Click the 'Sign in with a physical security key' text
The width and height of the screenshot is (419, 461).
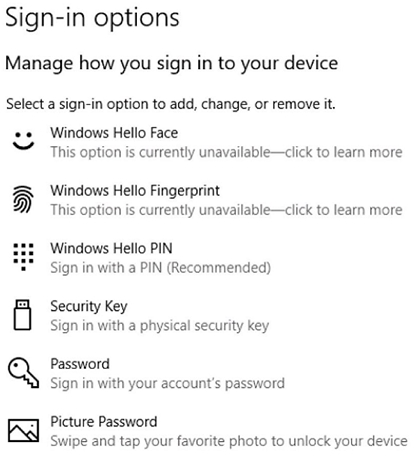[159, 326]
